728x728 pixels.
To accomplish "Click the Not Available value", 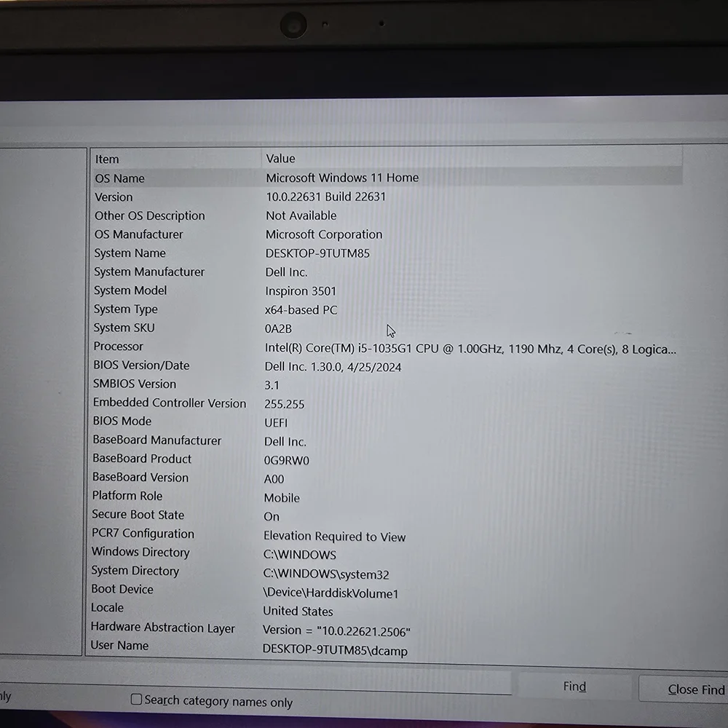I will click(301, 215).
